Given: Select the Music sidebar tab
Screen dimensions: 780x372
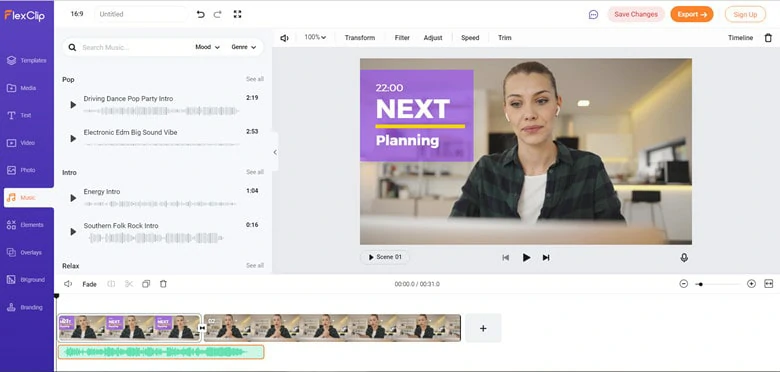Looking at the screenshot, I should [x=28, y=197].
